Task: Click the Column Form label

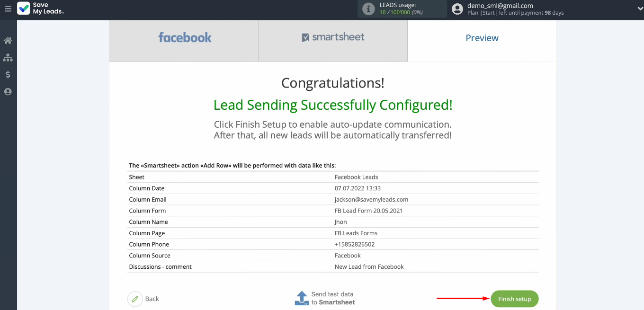Action: (x=147, y=211)
